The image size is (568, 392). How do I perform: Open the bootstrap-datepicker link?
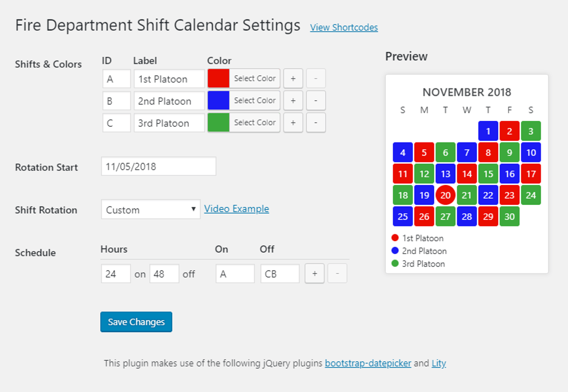coord(367,363)
